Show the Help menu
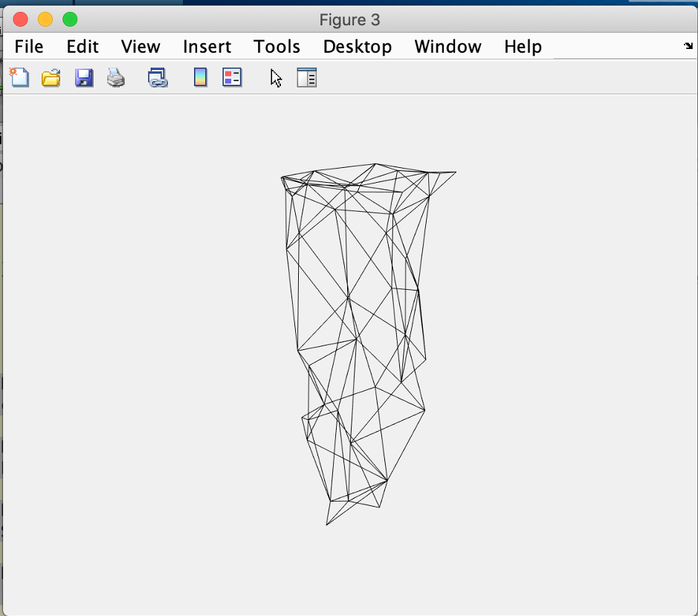 523,47
